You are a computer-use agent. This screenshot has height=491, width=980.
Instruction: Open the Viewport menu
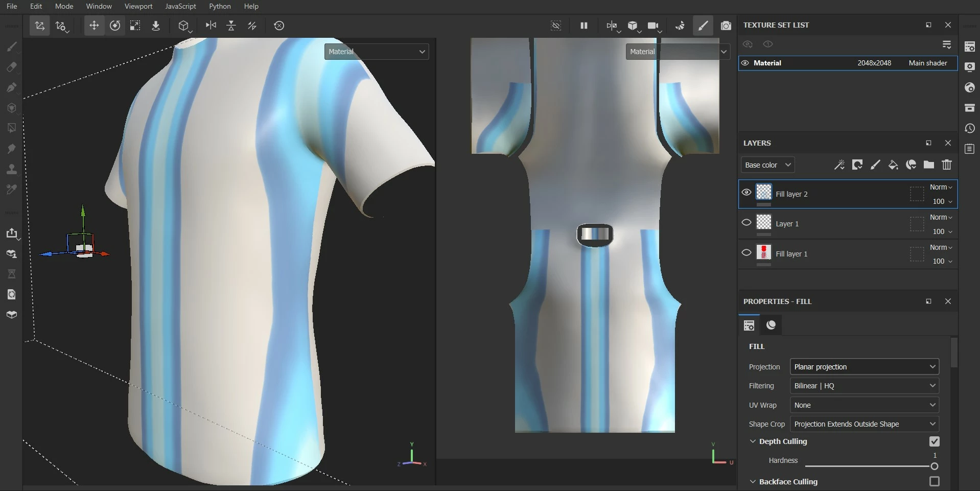coord(138,6)
